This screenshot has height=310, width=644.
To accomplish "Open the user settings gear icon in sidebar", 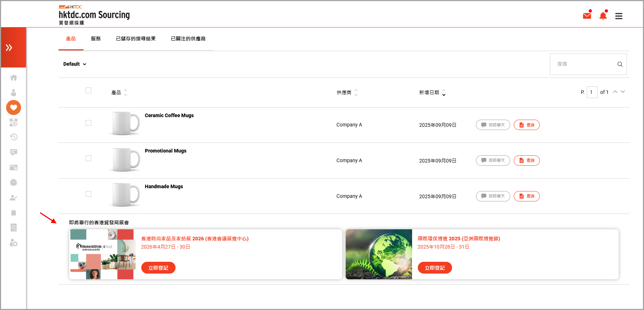I will (14, 243).
